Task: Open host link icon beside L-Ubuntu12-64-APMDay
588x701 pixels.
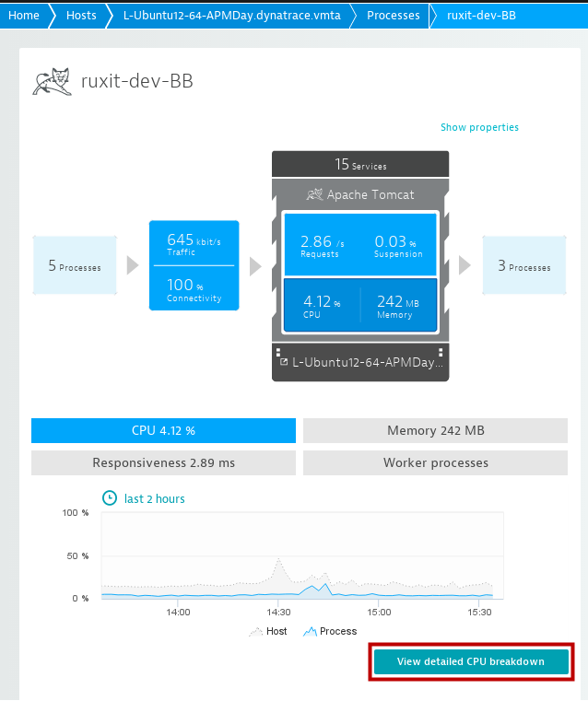Action: tap(284, 362)
